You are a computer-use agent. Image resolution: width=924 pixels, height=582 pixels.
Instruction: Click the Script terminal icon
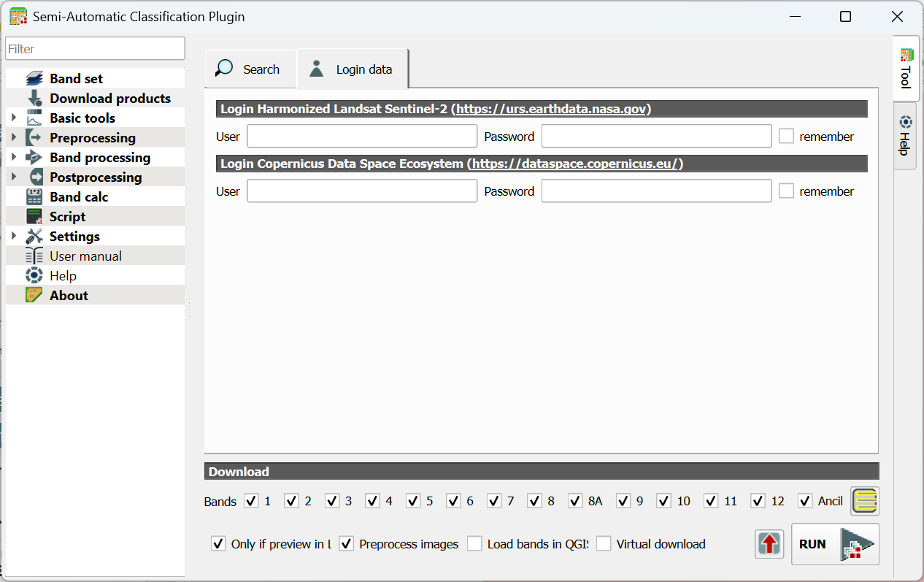click(x=34, y=216)
